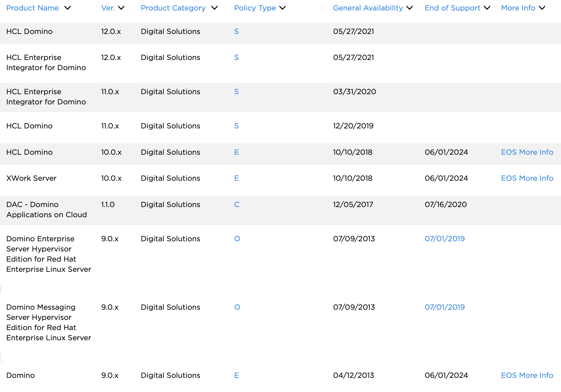The height and width of the screenshot is (392, 561).
Task: Open EOS More Info for HCL Domino 10.0.x
Action: pyautogui.click(x=527, y=152)
